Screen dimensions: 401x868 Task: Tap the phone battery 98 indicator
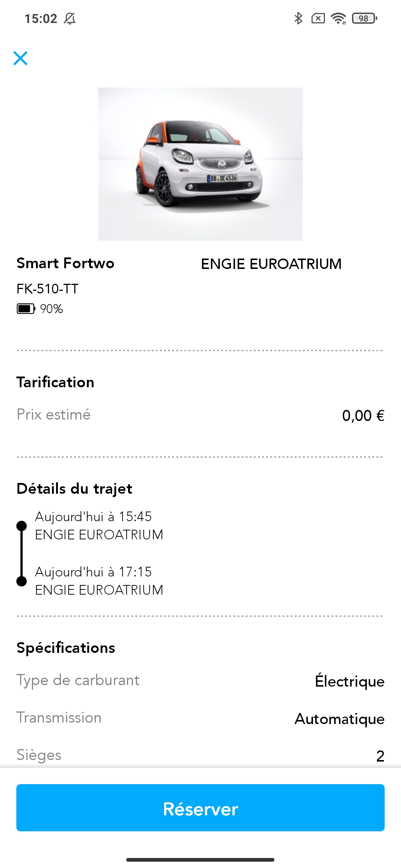(x=365, y=18)
